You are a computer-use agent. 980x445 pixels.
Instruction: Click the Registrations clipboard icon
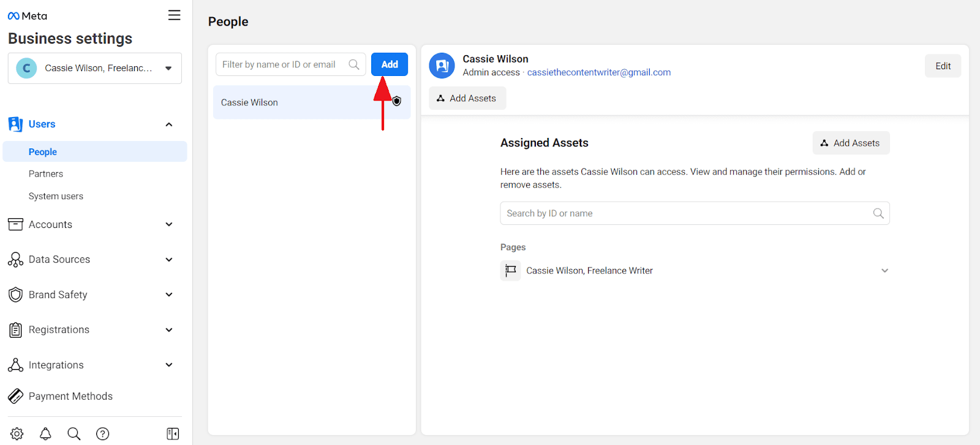(15, 330)
